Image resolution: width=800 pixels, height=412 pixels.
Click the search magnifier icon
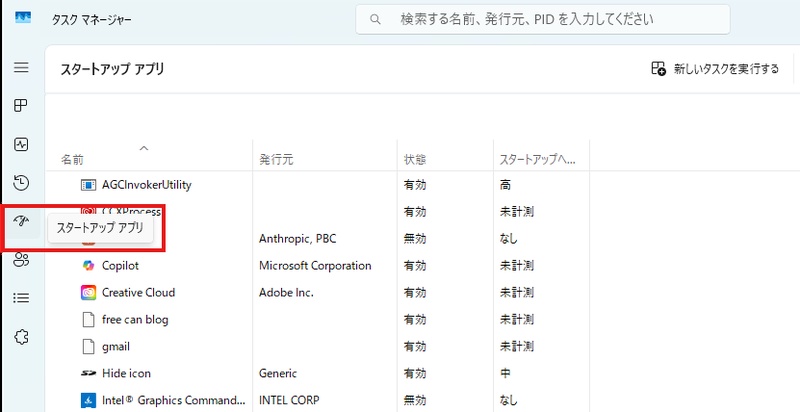[x=376, y=20]
